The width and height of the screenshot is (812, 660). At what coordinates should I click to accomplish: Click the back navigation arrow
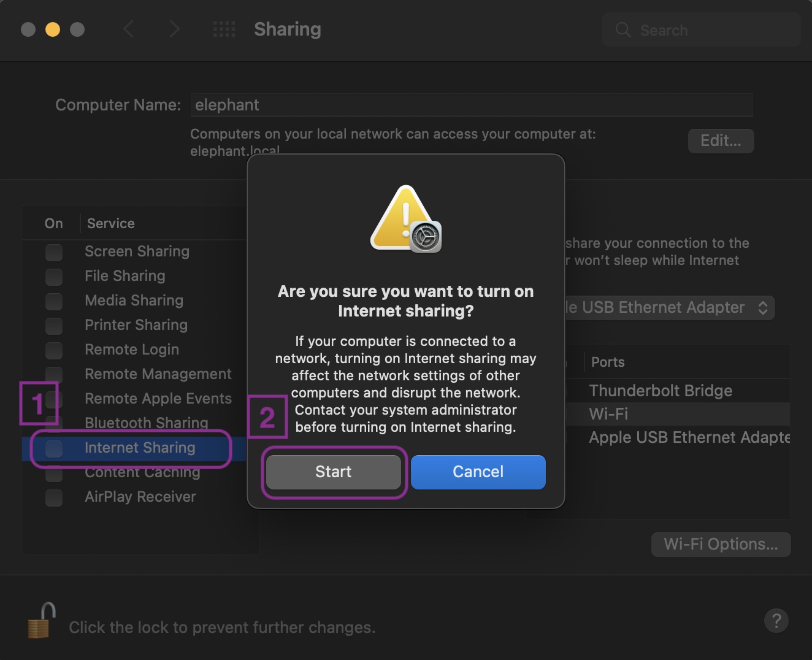coord(129,29)
